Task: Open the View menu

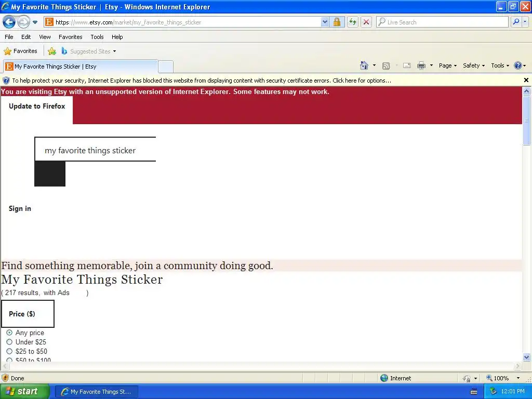Action: point(45,37)
